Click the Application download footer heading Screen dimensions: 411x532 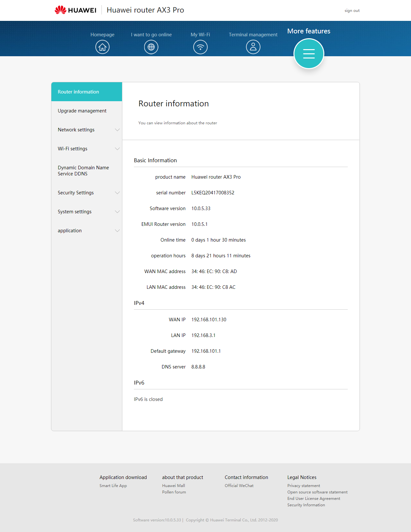(x=123, y=477)
